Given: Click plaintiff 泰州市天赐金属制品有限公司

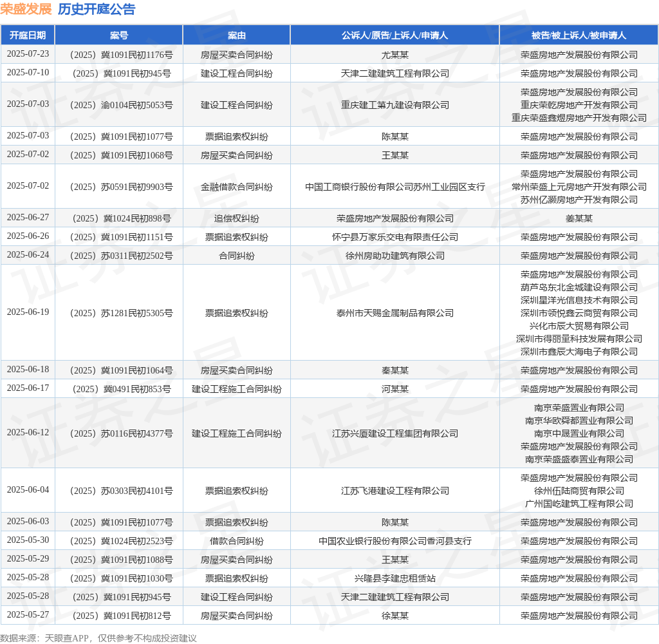Looking at the screenshot, I should (x=394, y=313).
